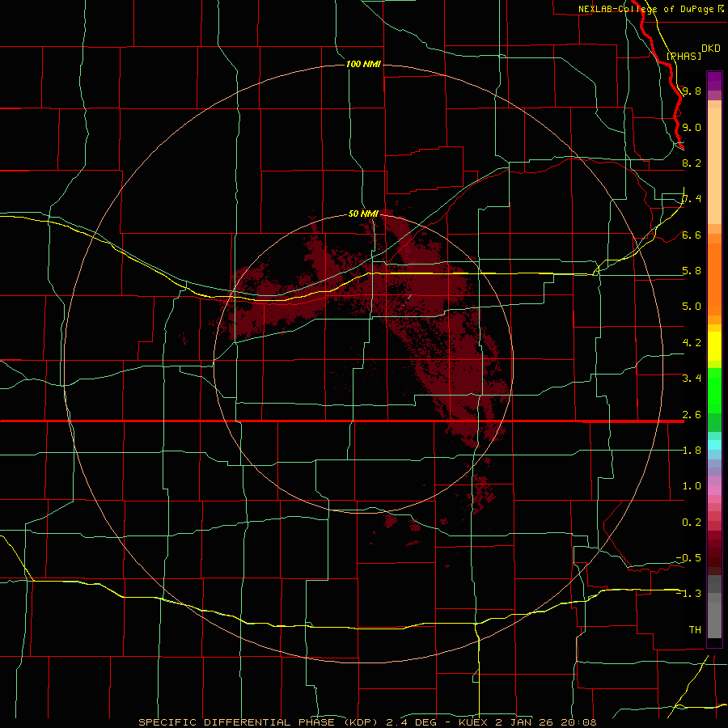Click the [PHAS] units label
This screenshot has height=728, width=728.
click(684, 56)
